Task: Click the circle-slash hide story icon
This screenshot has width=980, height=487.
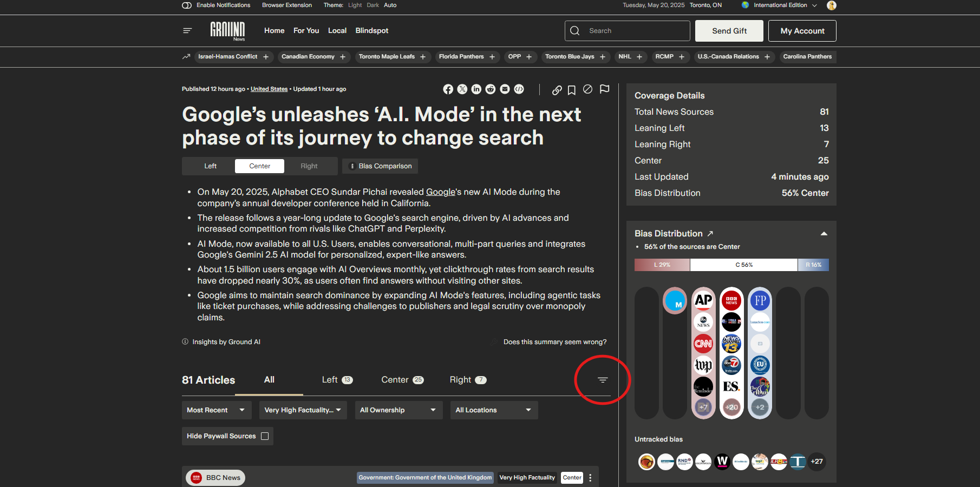Action: (587, 89)
